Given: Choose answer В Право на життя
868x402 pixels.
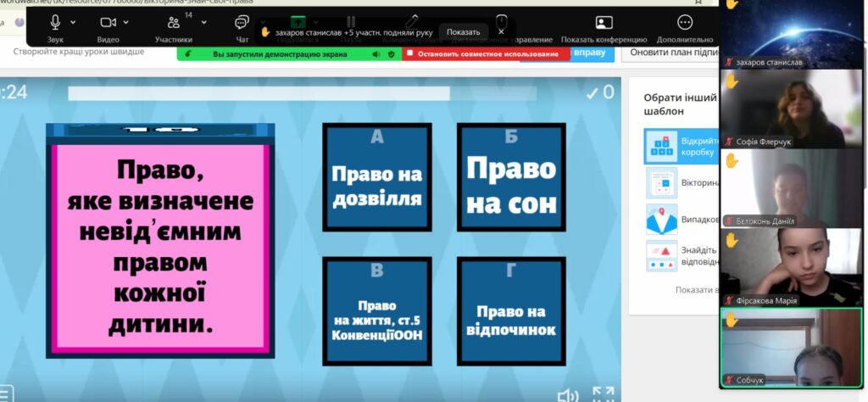Looking at the screenshot, I should (377, 311).
